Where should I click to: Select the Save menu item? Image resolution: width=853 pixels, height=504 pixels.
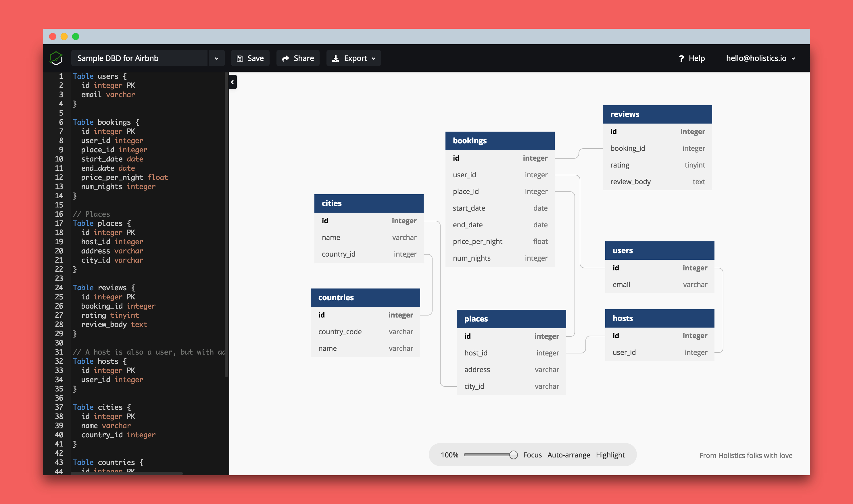coord(251,58)
